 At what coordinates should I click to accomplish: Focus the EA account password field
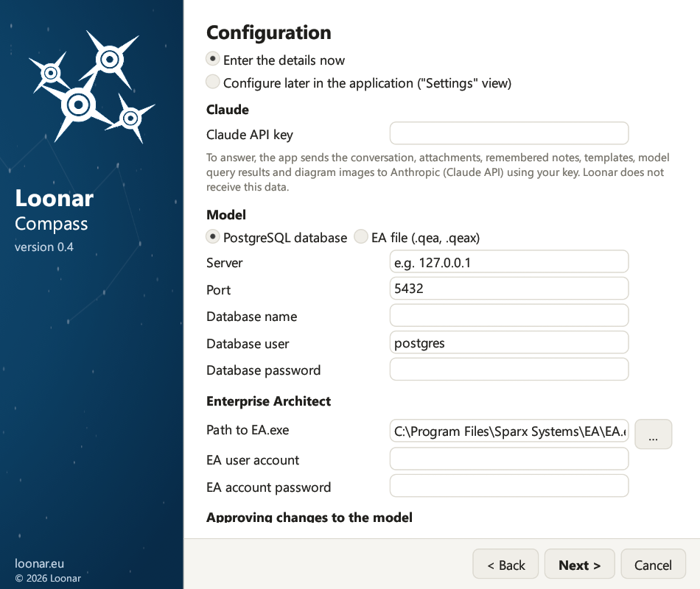click(509, 486)
